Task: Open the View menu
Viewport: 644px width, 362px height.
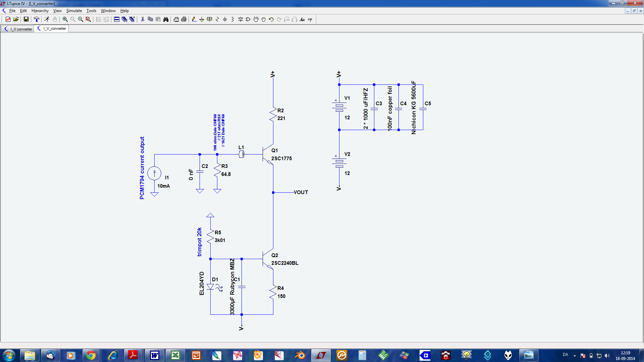Action: tap(57, 11)
